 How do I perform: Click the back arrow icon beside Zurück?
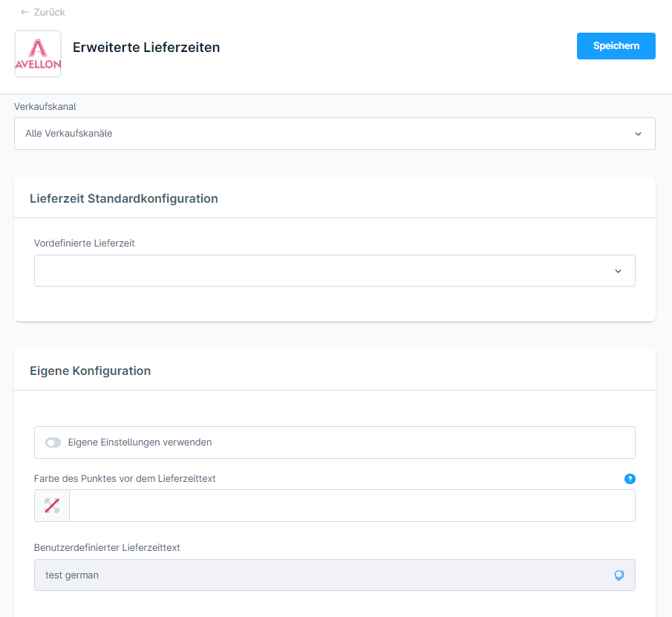(25, 13)
